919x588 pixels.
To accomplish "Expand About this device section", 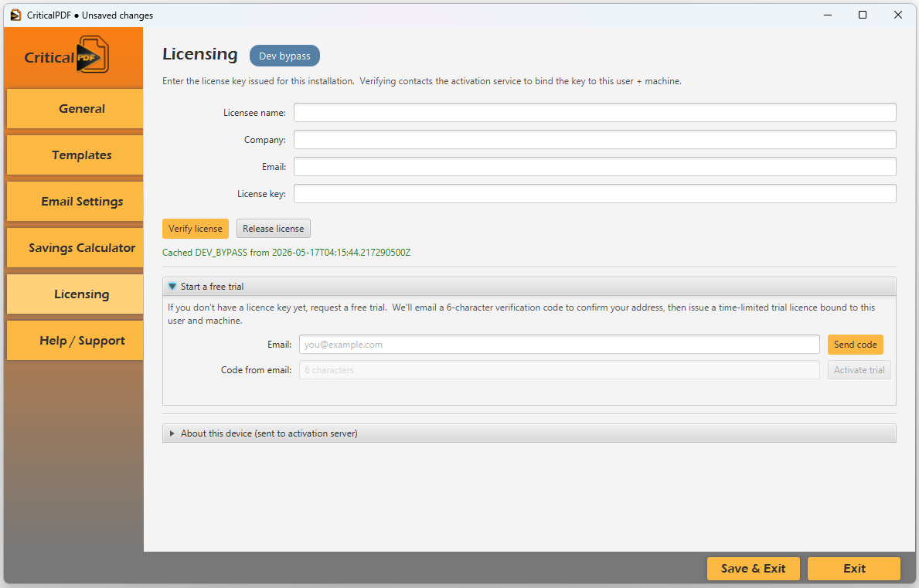I will coord(529,433).
